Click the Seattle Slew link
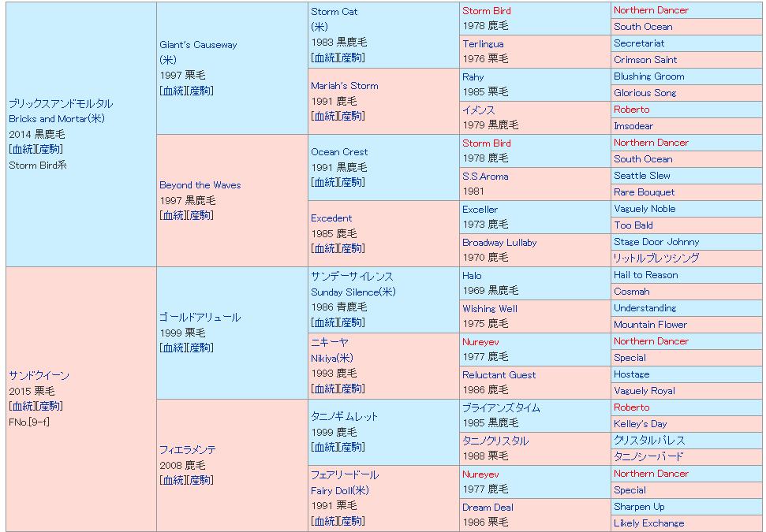 click(642, 176)
